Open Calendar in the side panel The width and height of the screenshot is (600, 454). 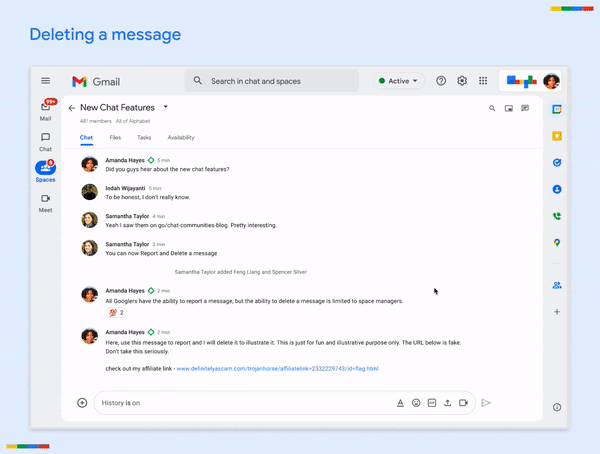557,109
